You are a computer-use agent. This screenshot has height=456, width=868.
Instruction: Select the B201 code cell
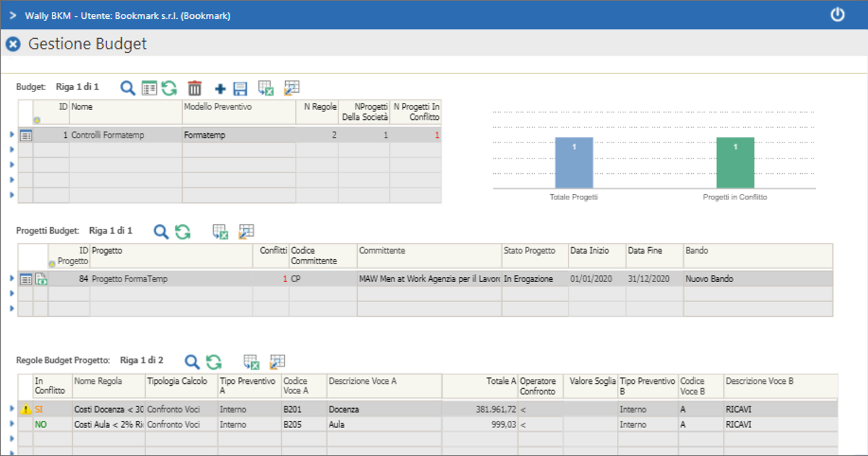click(304, 409)
